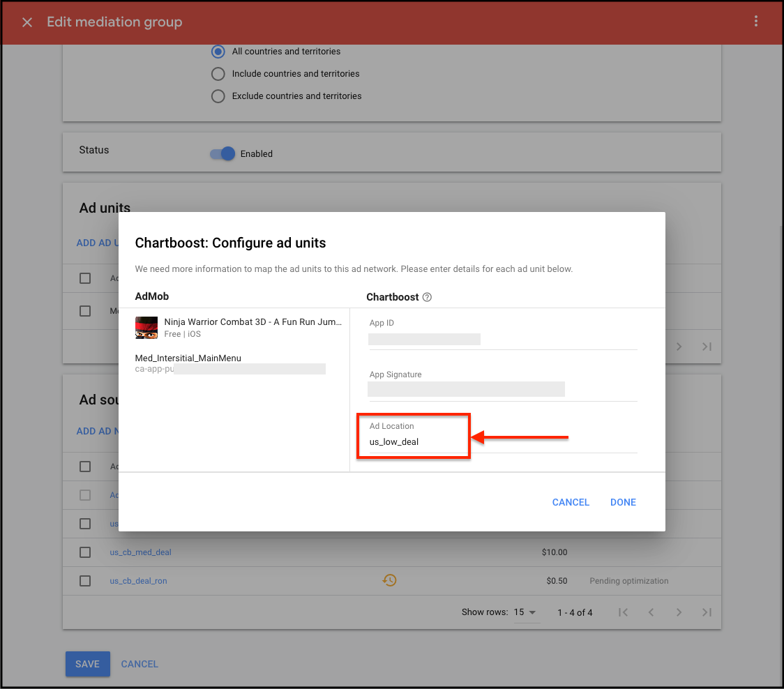Close the Edit mediation group page
Viewport: 784px width, 689px height.
pyautogui.click(x=27, y=22)
